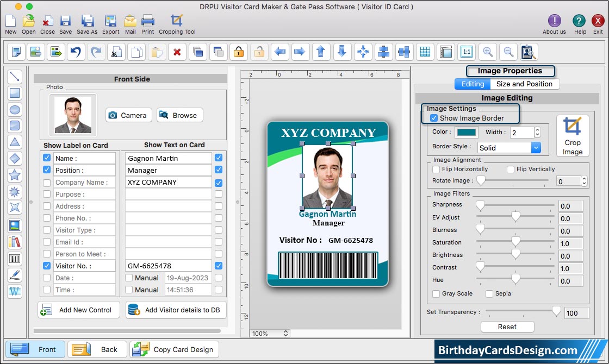Open the zoom percentage 100% selector
Screen dimensions: 609x364
point(270,334)
